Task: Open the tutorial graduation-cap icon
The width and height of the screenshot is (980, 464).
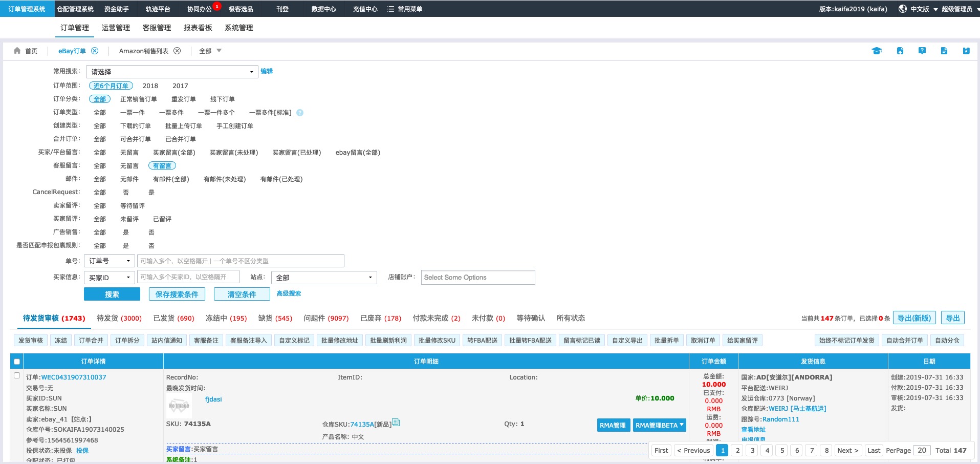Action: pyautogui.click(x=877, y=51)
